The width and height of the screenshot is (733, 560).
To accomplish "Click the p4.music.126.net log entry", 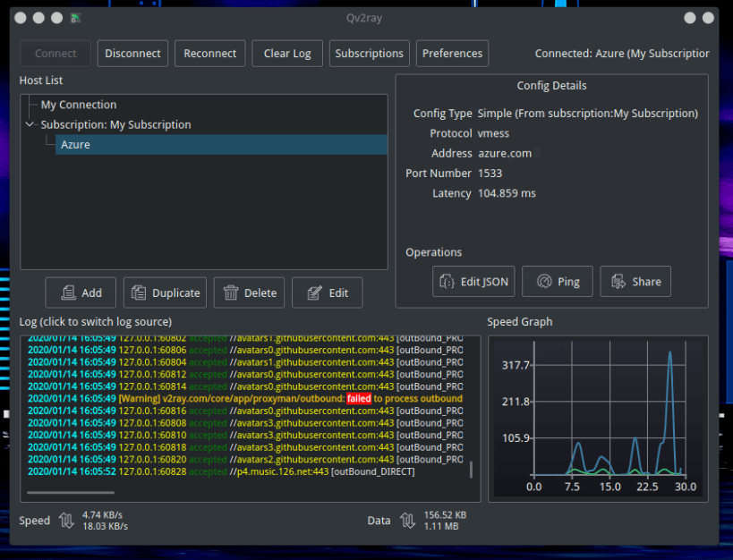I will pos(221,471).
